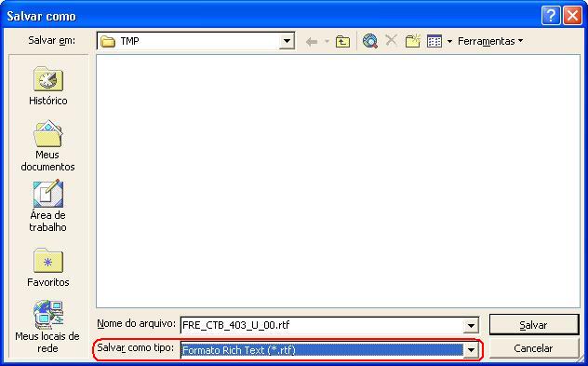This screenshot has width=588, height=366.
Task: Expand the Nome do arquivo dropdown arrow
Action: (471, 325)
